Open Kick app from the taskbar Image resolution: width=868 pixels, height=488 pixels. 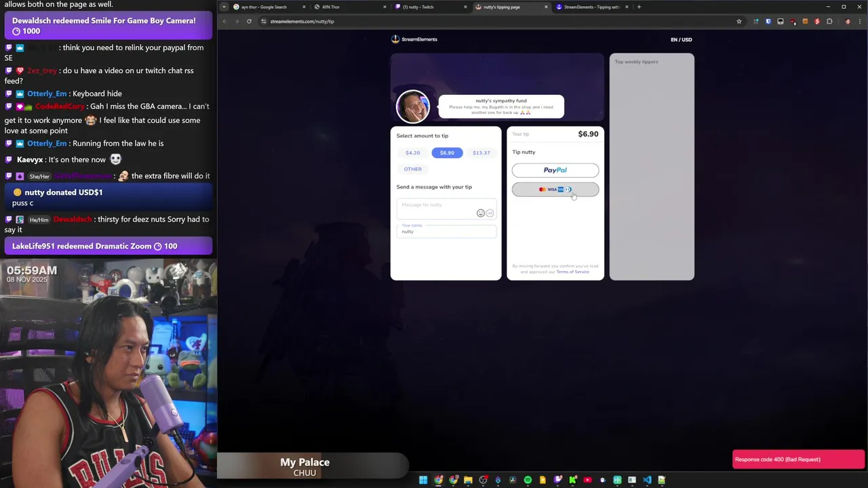coord(573,480)
